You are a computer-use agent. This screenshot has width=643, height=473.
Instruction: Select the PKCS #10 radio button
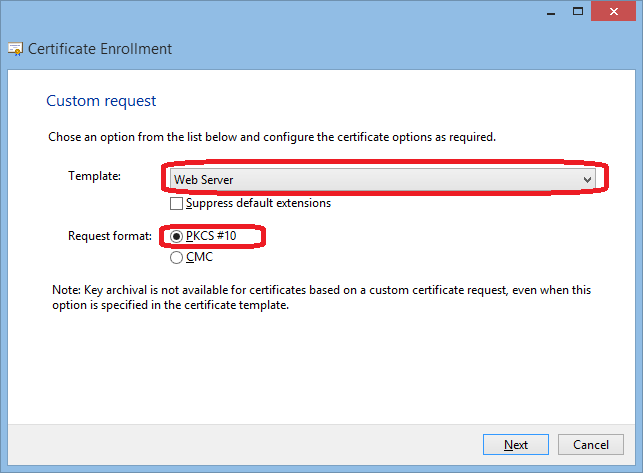pyautogui.click(x=177, y=237)
